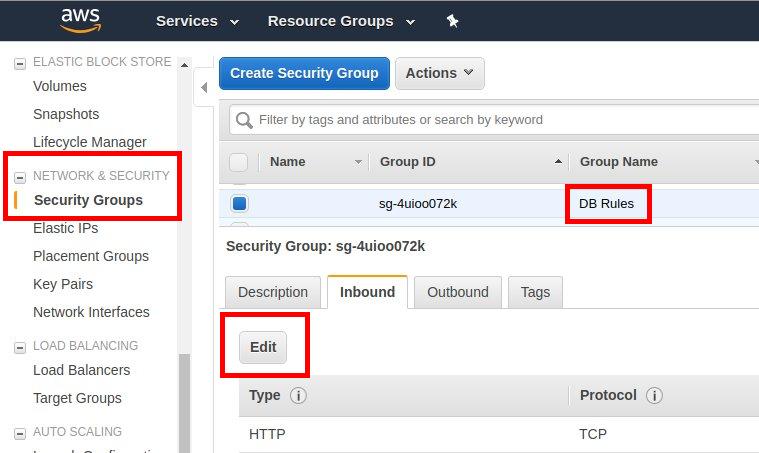Viewport: 759px width, 453px height.
Task: Switch to the Tags tab
Action: [x=535, y=292]
